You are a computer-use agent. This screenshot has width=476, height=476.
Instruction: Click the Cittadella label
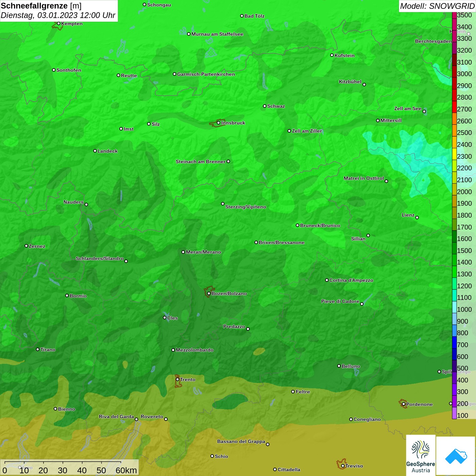pyautogui.click(x=289, y=470)
